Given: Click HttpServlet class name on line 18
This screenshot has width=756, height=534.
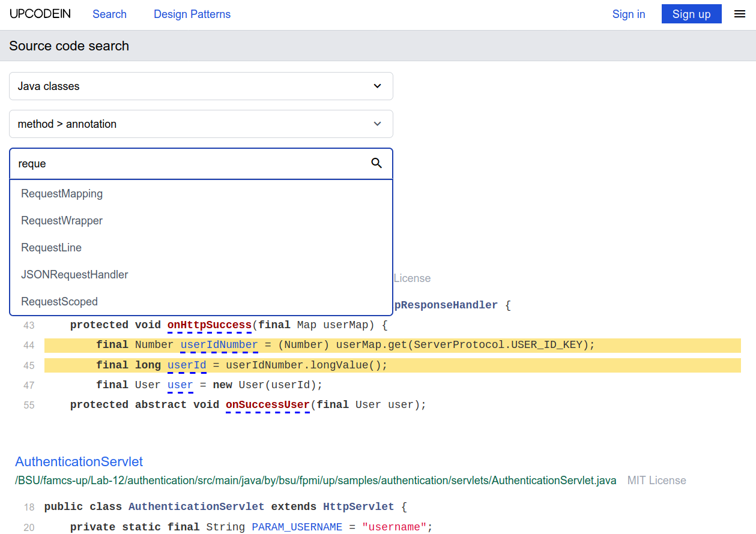Looking at the screenshot, I should 358,506.
